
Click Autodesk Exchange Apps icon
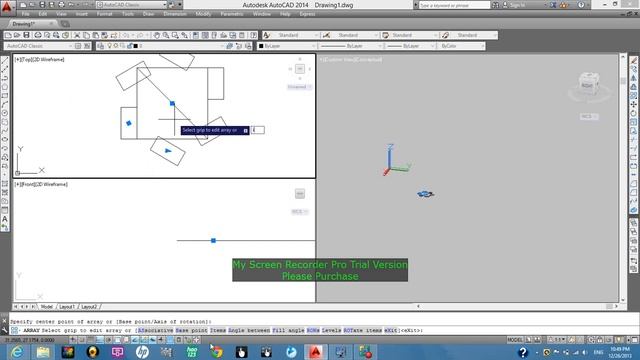(553, 5)
